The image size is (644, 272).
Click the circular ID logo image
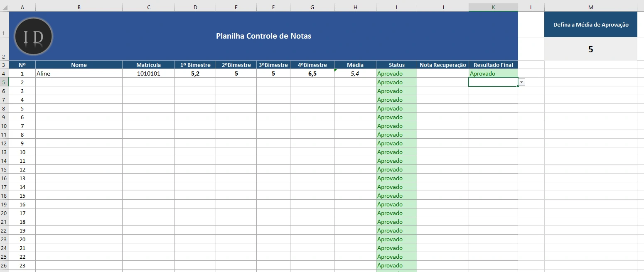33,36
